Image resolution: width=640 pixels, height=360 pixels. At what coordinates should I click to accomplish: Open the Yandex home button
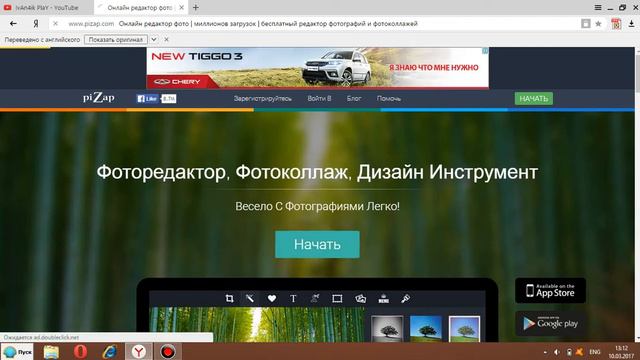coord(36,24)
